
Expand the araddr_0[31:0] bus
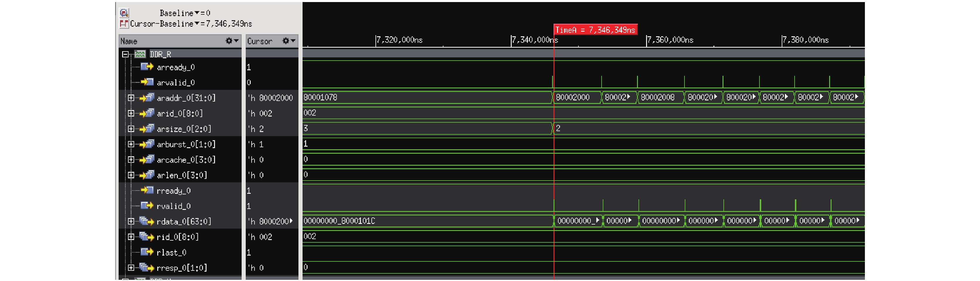tap(131, 98)
